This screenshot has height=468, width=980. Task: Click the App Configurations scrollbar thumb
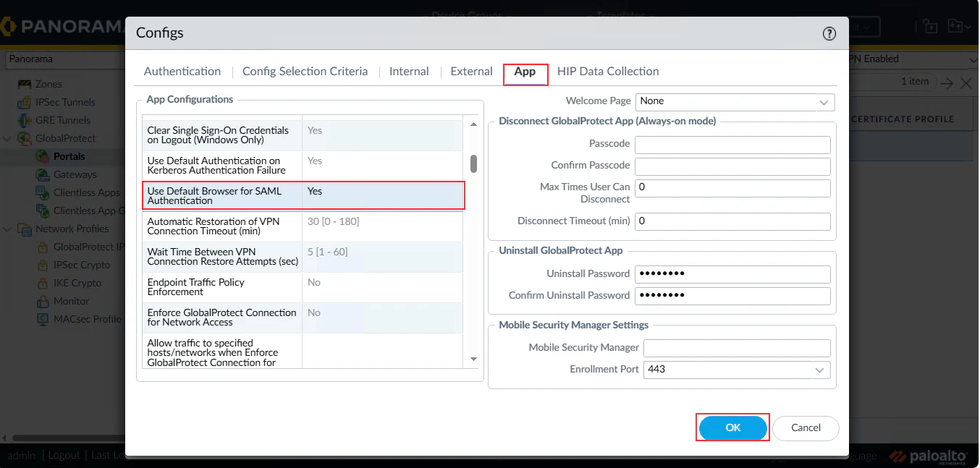(x=473, y=164)
